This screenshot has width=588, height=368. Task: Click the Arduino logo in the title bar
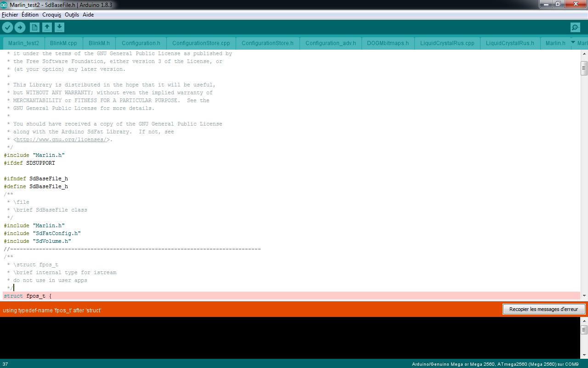pos(4,4)
